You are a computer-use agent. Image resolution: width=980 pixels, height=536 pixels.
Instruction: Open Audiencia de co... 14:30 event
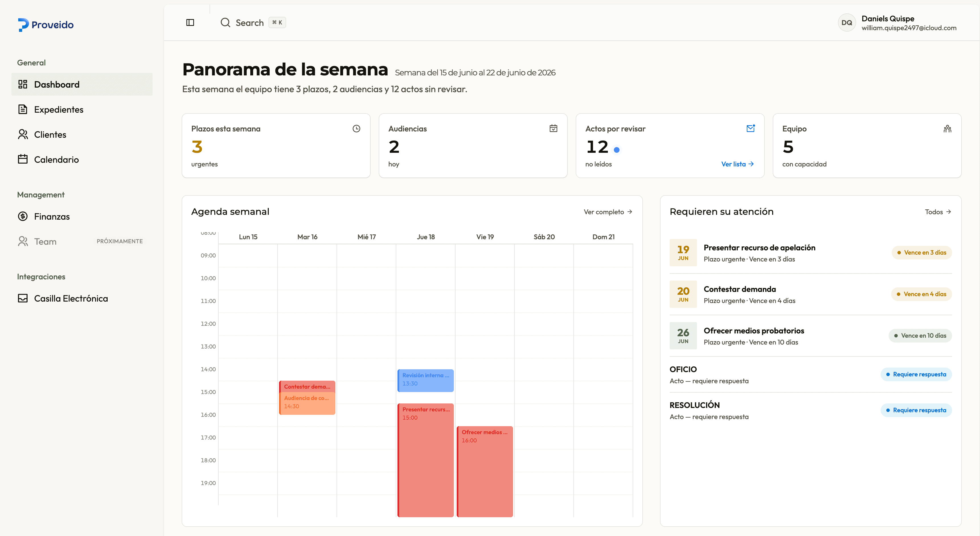[x=307, y=403]
